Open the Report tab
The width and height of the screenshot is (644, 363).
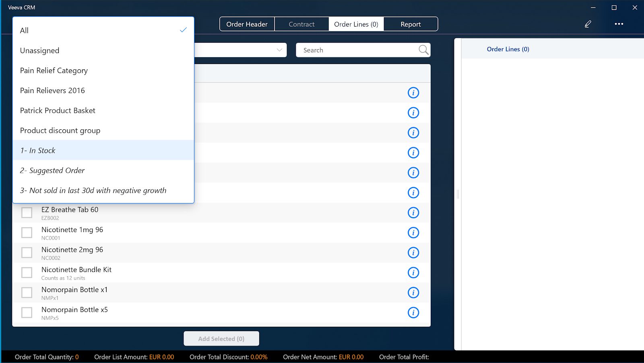coord(411,24)
